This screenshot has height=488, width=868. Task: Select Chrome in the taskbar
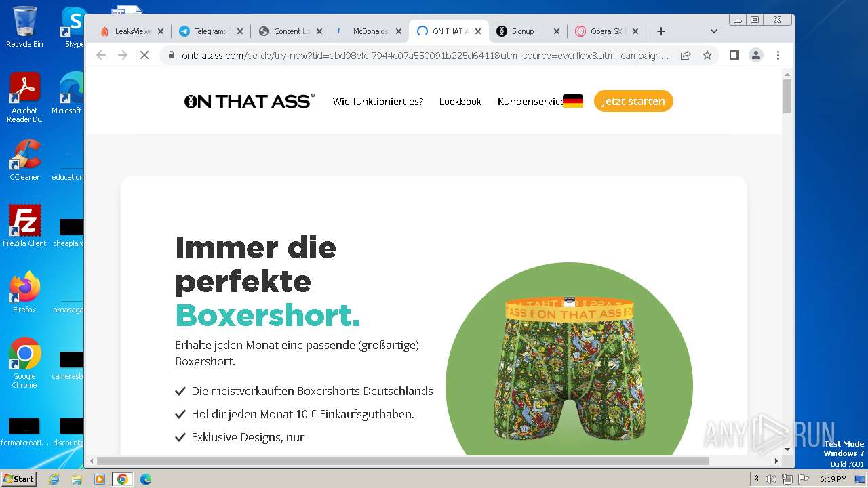[x=123, y=479]
